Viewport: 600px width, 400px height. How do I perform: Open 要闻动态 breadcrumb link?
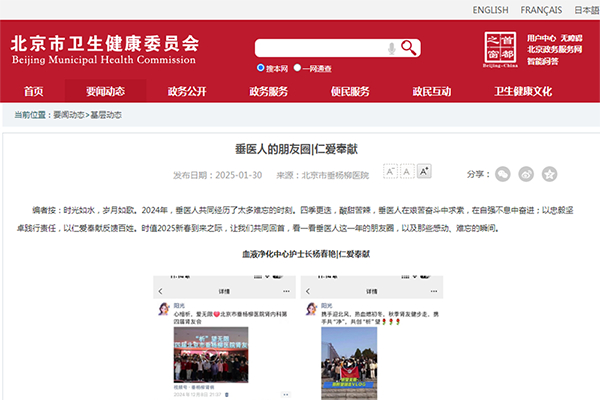tap(68, 116)
